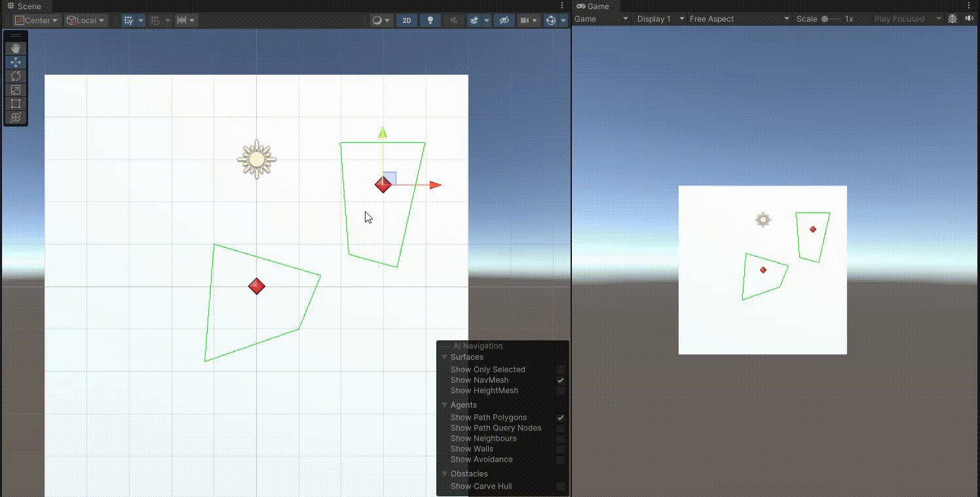980x497 pixels.
Task: Uncheck Show NavMesh checkbox
Action: point(561,380)
